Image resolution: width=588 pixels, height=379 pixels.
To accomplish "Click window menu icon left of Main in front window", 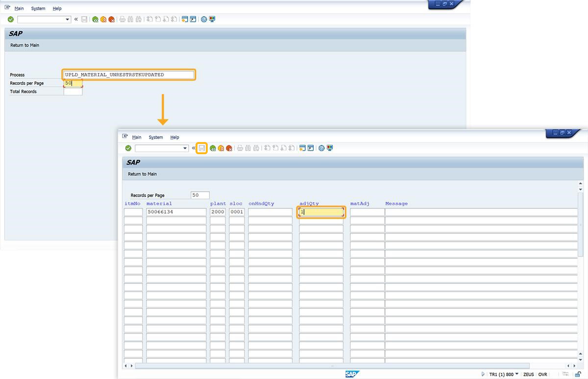I will point(125,137).
